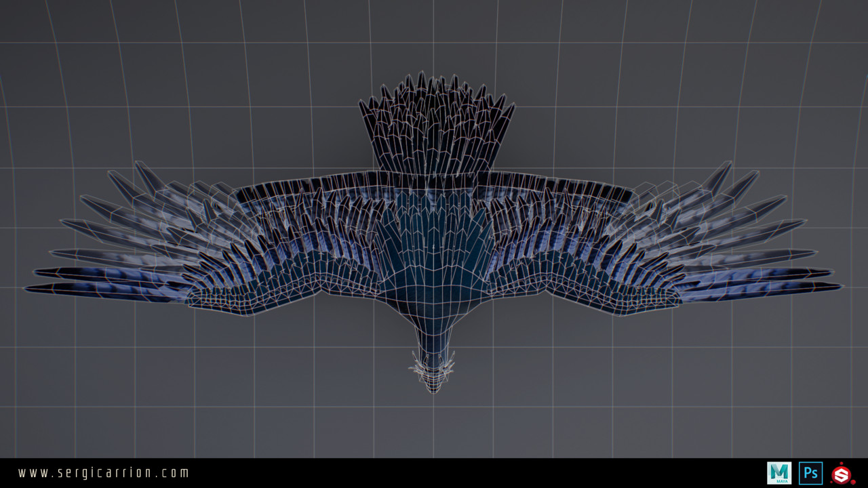The image size is (868, 488).
Task: Click the Photoshop Ps icon
Action: (x=811, y=473)
